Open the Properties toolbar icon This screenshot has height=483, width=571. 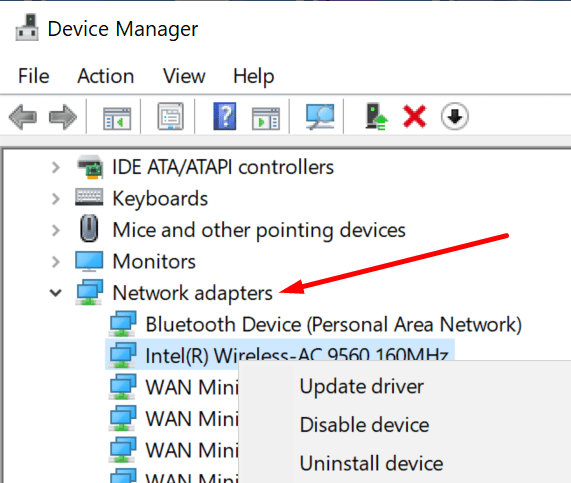coord(170,117)
